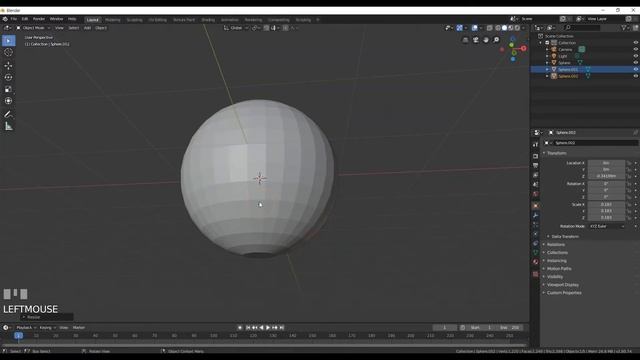Open the Output properties tab
640x360 pixels.
pos(536,165)
